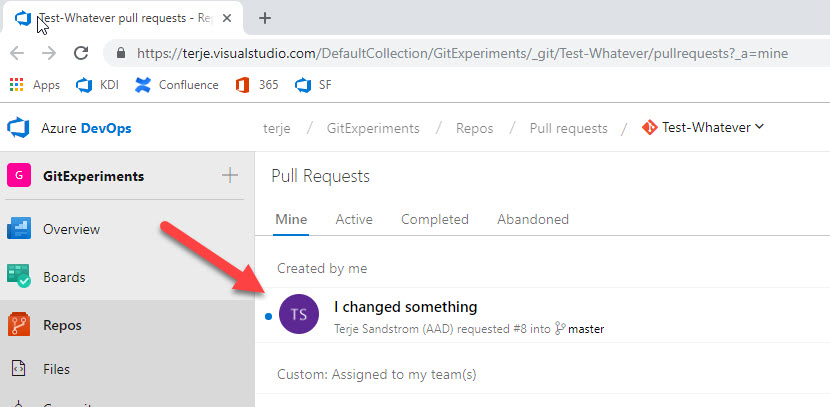Click the Pull requests breadcrumb link

568,128
